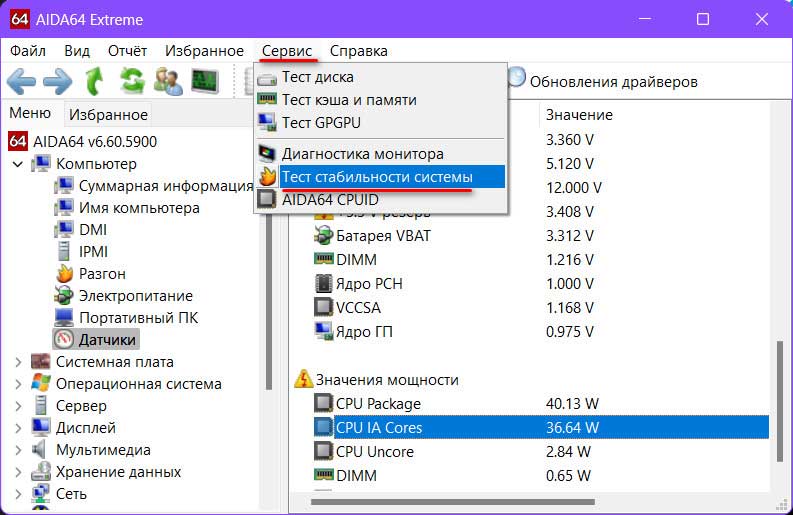Viewport: 793px width, 515px height.
Task: Click the 12.000 V value
Action: [574, 188]
